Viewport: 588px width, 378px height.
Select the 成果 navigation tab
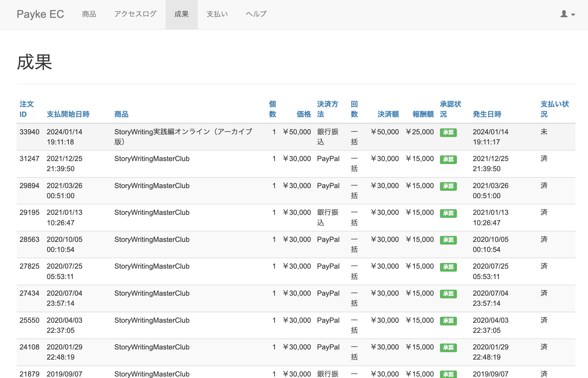click(x=181, y=14)
